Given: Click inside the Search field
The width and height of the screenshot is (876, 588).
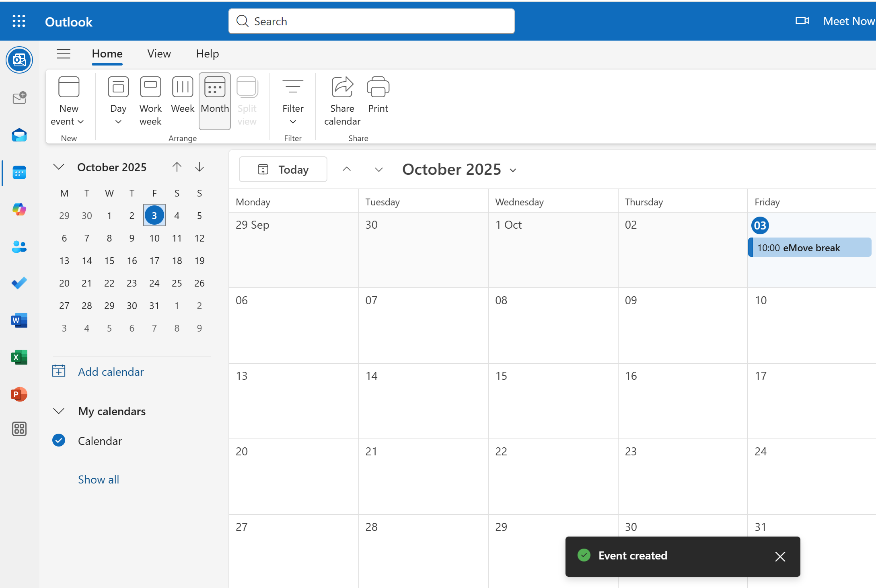Looking at the screenshot, I should pyautogui.click(x=371, y=21).
